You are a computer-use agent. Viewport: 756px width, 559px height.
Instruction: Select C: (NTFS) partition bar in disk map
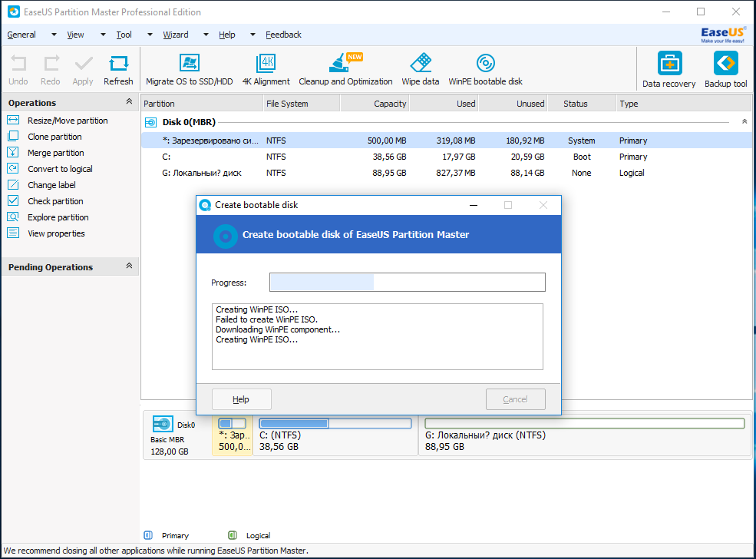pyautogui.click(x=335, y=423)
